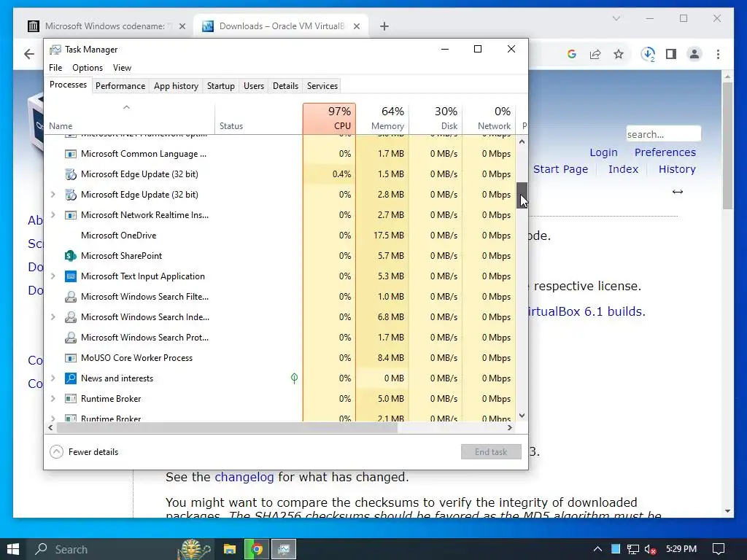Click the Preferences link on VirtualBox page
Viewport: 747px width, 560px height.
tap(665, 152)
